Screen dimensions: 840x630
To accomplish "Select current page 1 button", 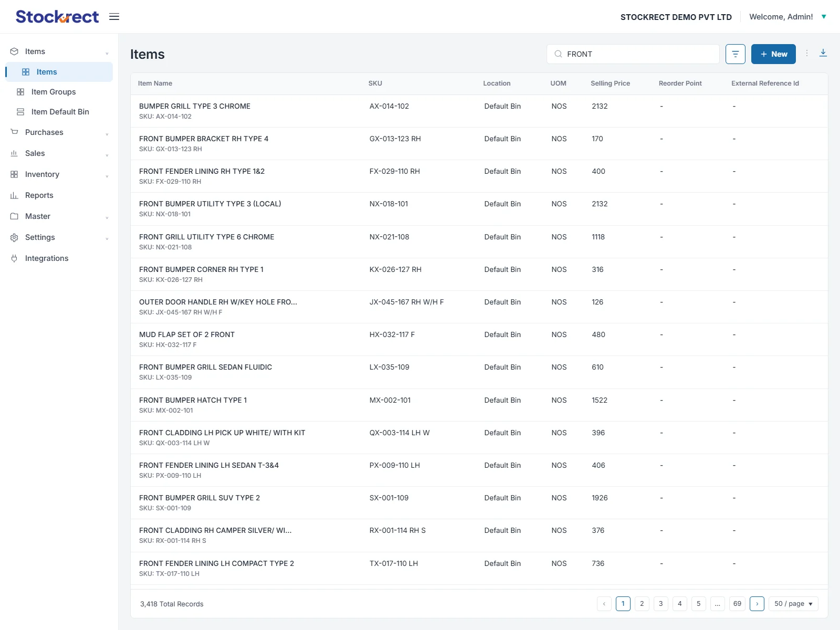I will point(623,604).
